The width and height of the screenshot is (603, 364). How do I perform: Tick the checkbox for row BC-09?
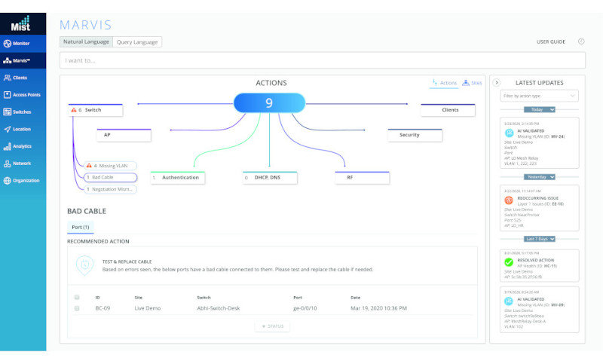click(77, 308)
